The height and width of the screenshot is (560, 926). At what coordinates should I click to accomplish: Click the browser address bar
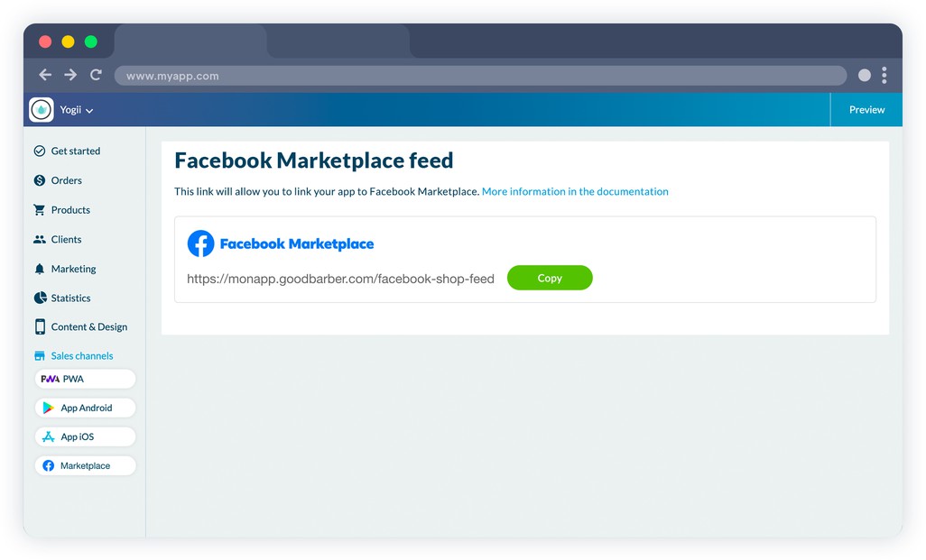click(x=478, y=76)
